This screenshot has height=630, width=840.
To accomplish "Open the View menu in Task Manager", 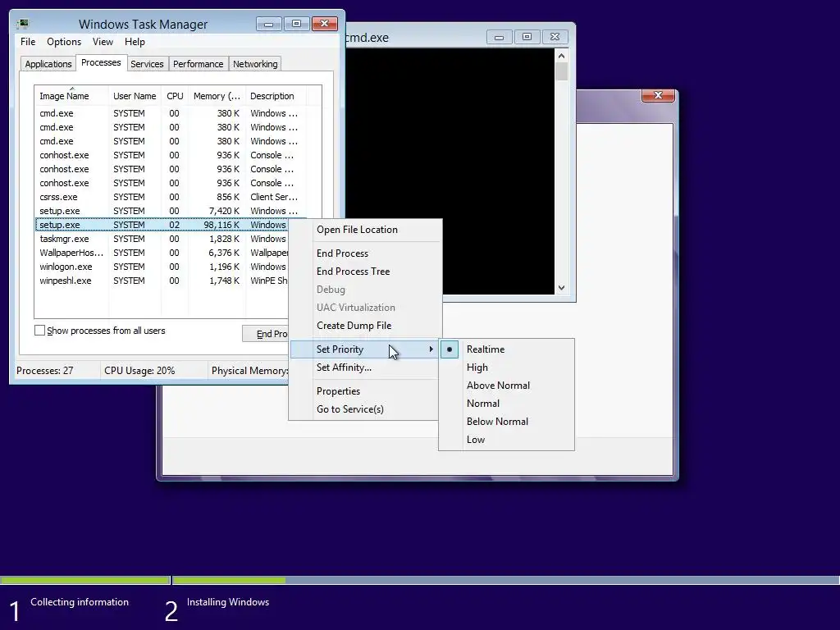I will point(103,42).
